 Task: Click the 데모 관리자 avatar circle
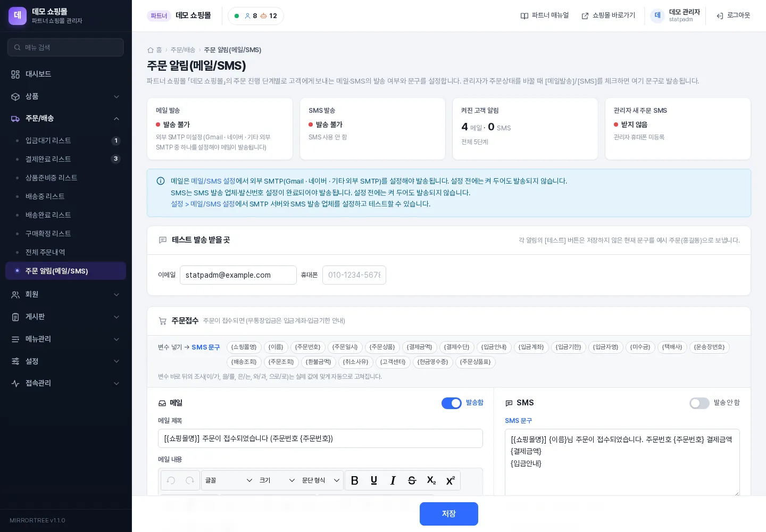(657, 15)
